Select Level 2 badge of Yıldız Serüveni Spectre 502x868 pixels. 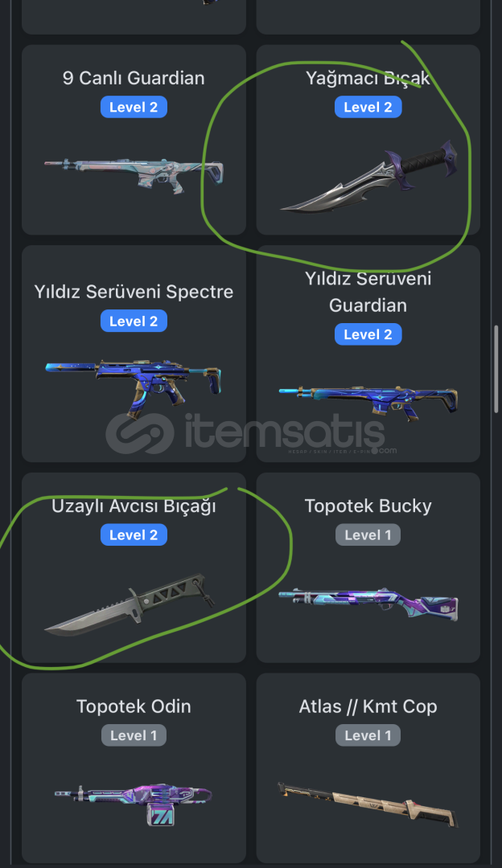[134, 321]
